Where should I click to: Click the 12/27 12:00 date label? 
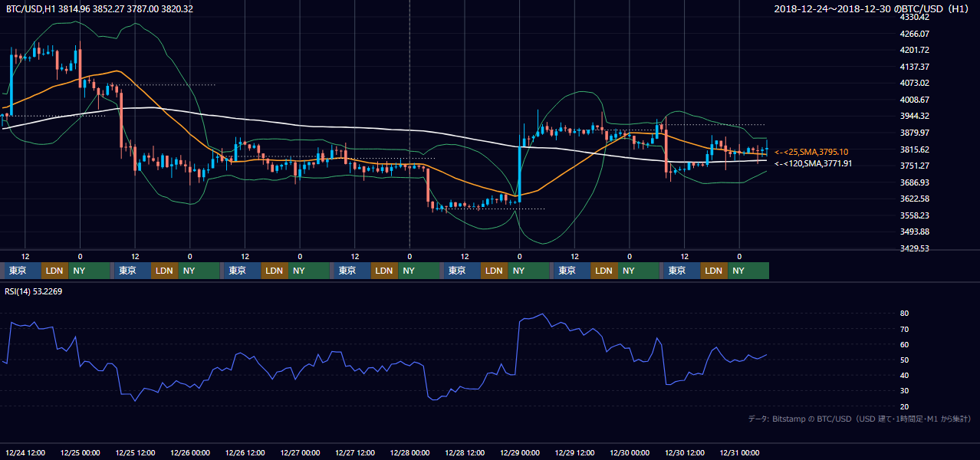click(355, 453)
